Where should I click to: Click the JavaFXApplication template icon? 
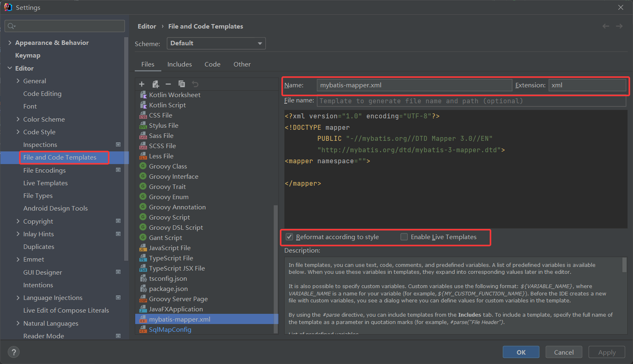143,309
